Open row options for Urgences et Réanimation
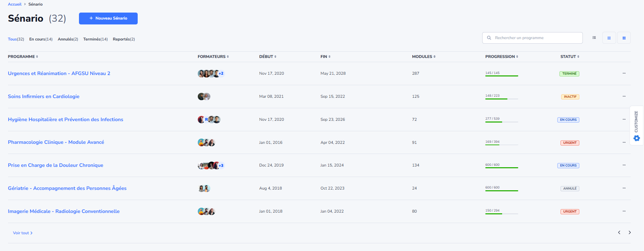 click(624, 73)
